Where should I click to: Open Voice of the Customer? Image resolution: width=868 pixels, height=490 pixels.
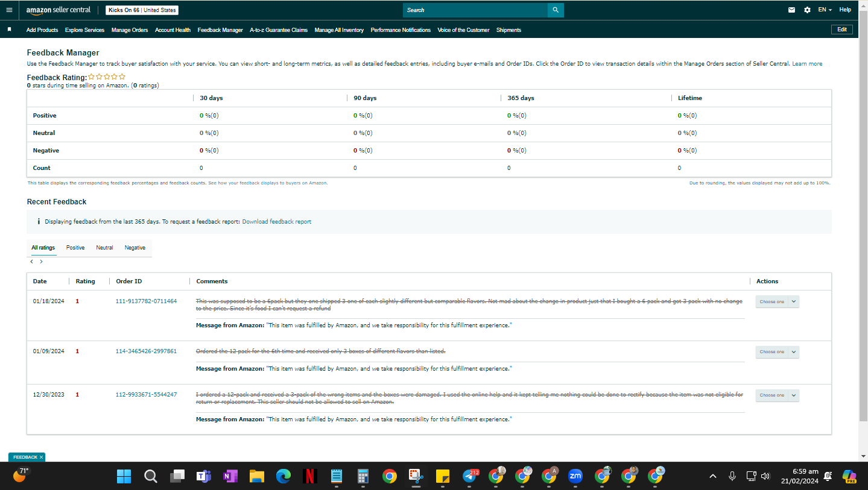tap(463, 30)
